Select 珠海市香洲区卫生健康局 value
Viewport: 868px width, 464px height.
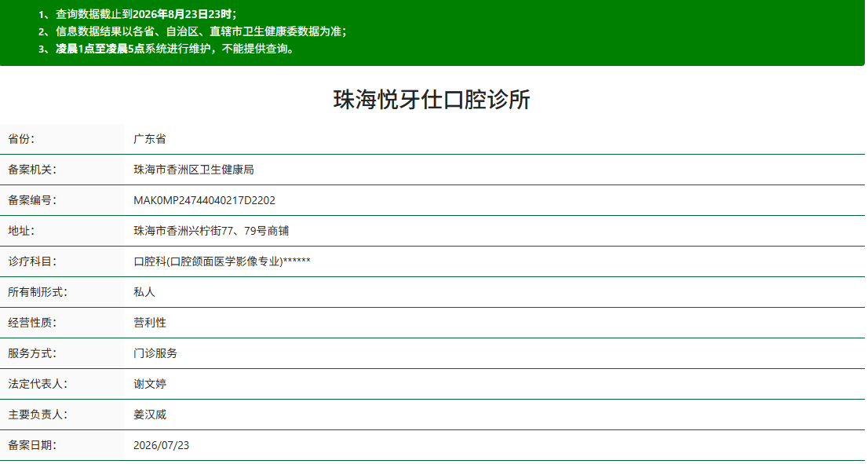(194, 170)
